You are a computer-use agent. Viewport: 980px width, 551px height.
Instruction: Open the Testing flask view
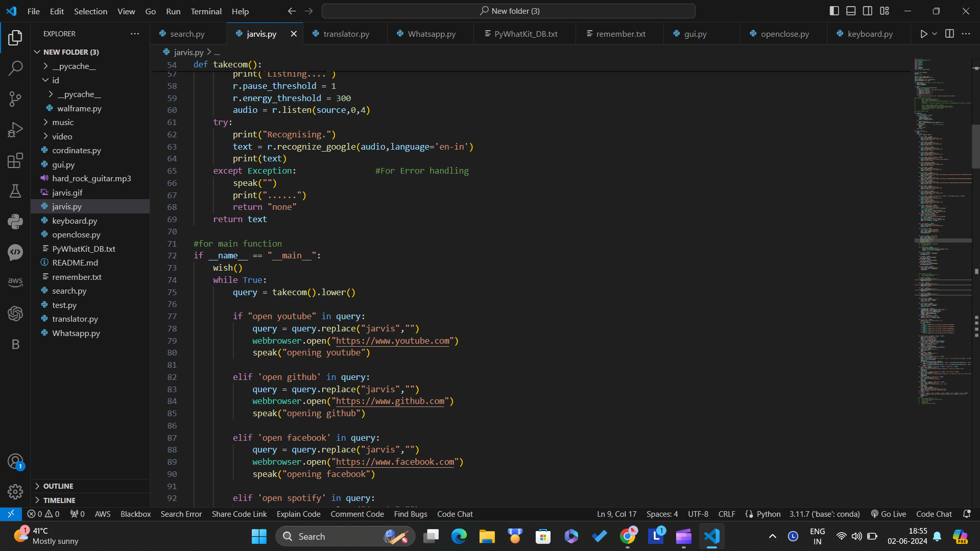point(15,191)
